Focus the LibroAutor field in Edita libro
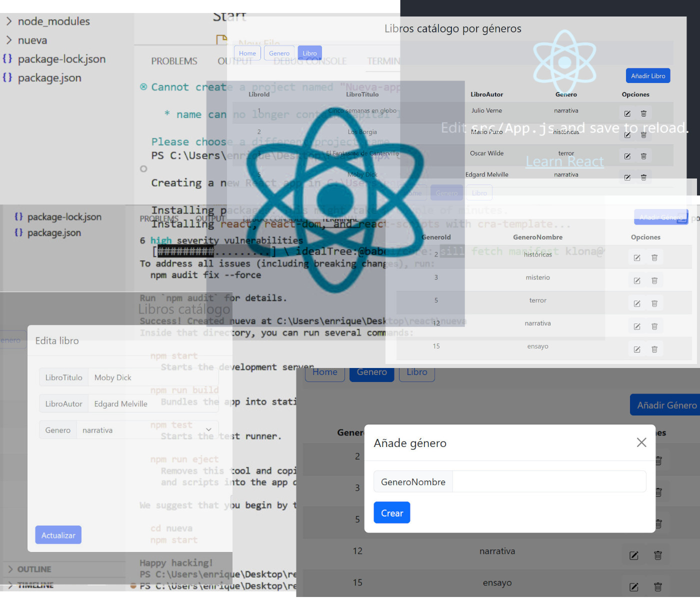Screen dimensions: 700x600 (153, 403)
